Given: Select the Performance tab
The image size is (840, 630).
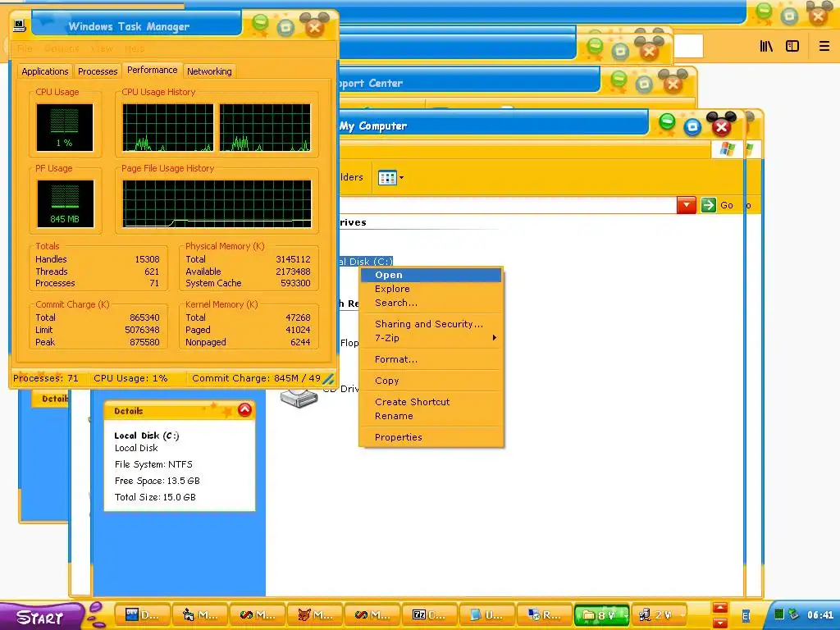Looking at the screenshot, I should (x=152, y=71).
